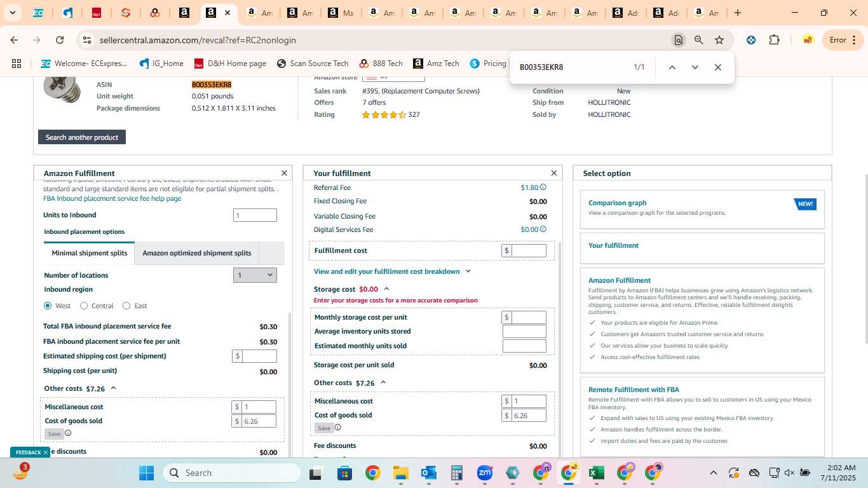Click info icon beside Amazon Fulfillment Save
868x488 pixels.
point(68,433)
